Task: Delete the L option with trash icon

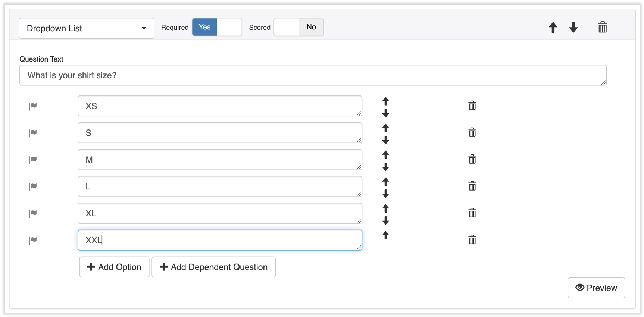Action: tap(472, 186)
